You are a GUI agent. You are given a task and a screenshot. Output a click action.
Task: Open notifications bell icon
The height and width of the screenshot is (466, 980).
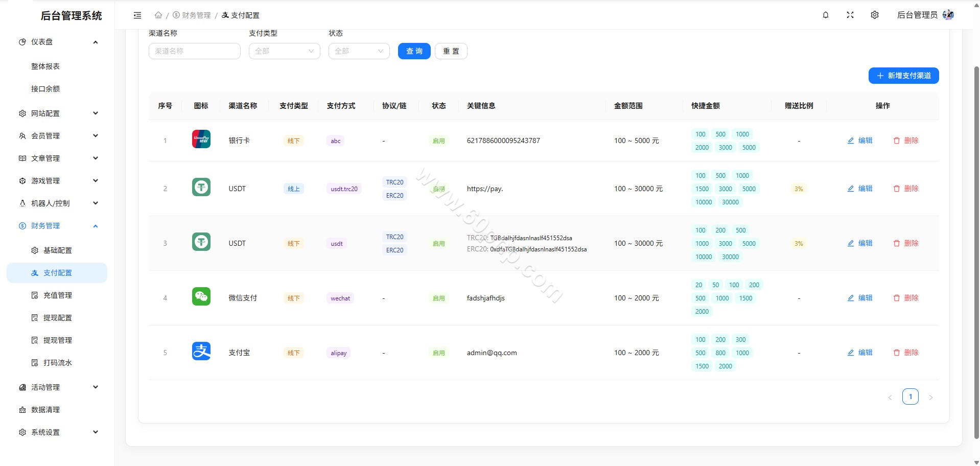click(826, 15)
